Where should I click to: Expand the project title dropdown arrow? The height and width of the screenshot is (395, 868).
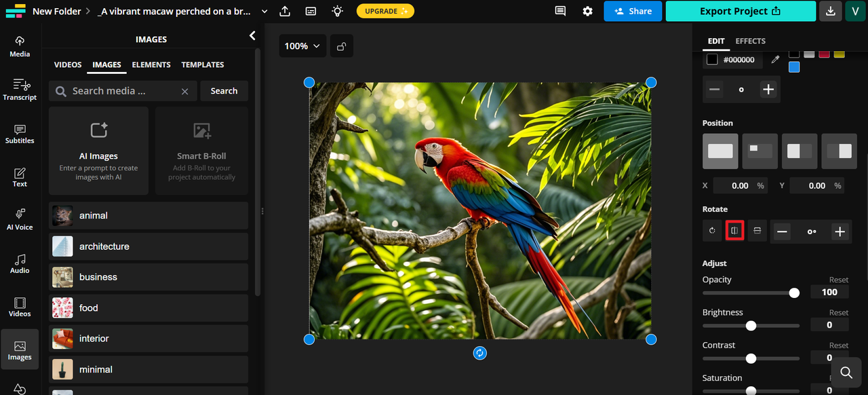click(x=264, y=12)
